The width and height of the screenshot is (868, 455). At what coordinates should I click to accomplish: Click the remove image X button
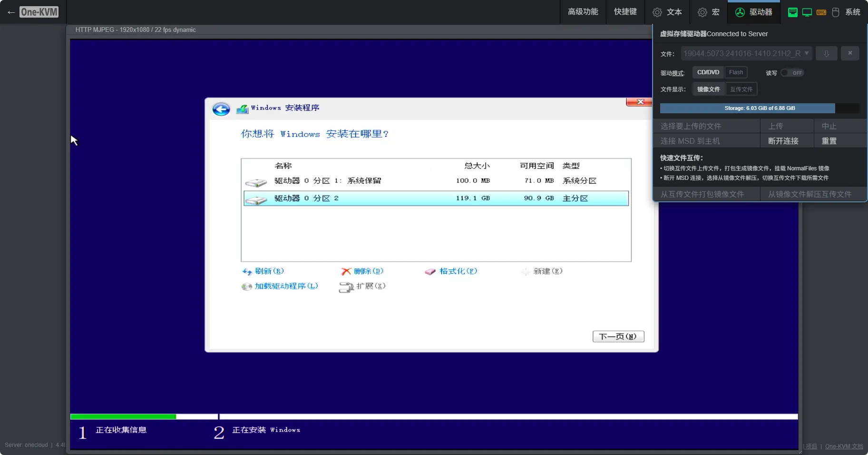tap(850, 53)
